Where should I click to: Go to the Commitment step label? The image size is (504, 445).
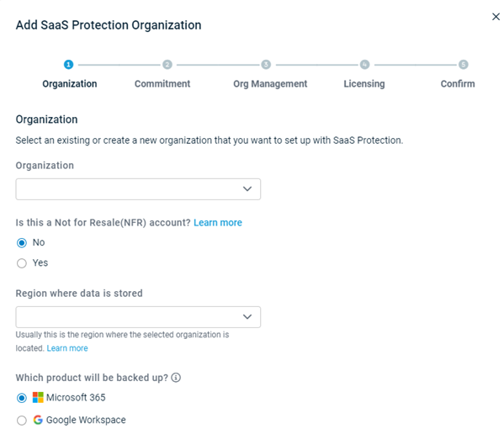(162, 84)
